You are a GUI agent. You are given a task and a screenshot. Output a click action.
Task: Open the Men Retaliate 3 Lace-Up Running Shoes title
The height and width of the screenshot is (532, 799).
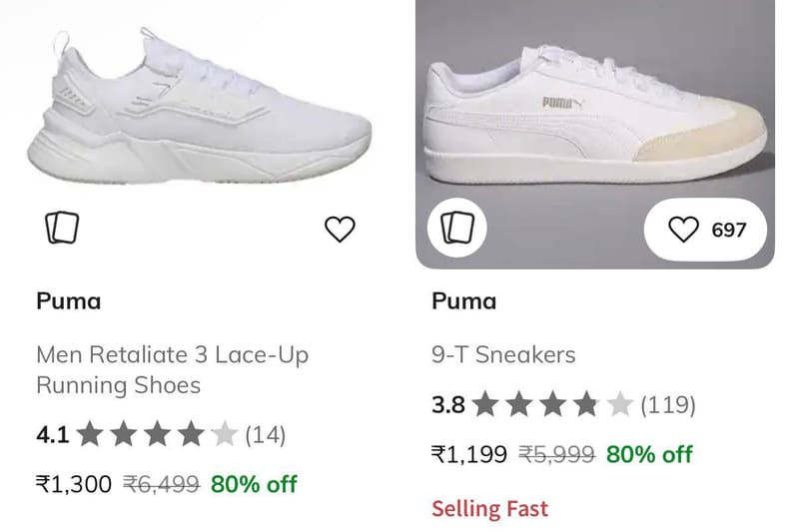[172, 369]
